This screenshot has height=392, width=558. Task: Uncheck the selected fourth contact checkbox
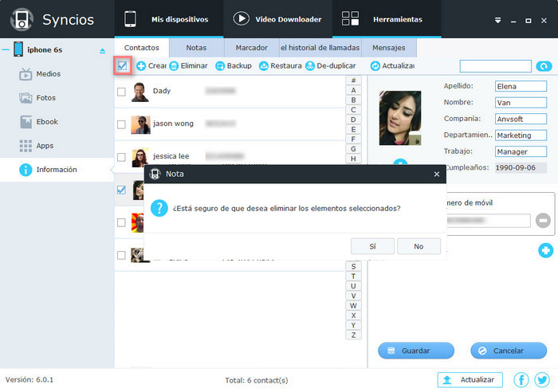tap(121, 190)
